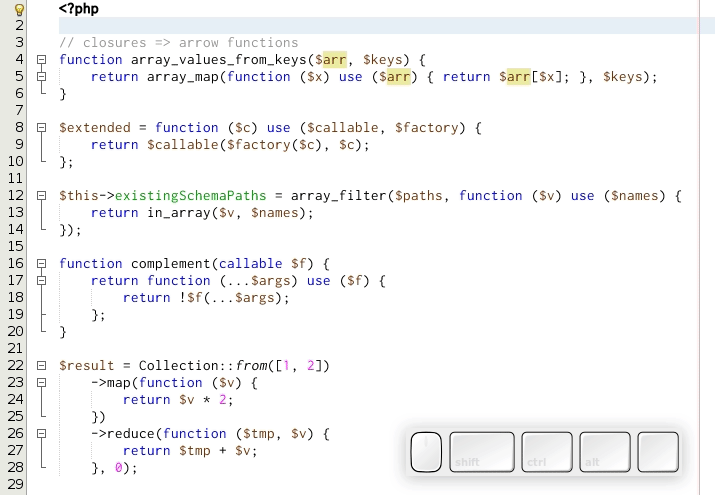Click the ctrl key in the overlay
This screenshot has width=715, height=495.
pyautogui.click(x=547, y=452)
